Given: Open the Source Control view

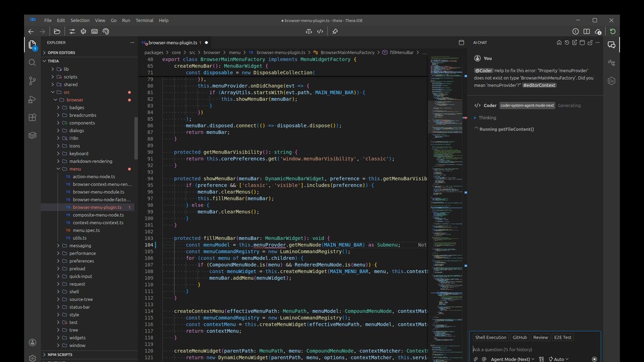Looking at the screenshot, I should pos(32,81).
